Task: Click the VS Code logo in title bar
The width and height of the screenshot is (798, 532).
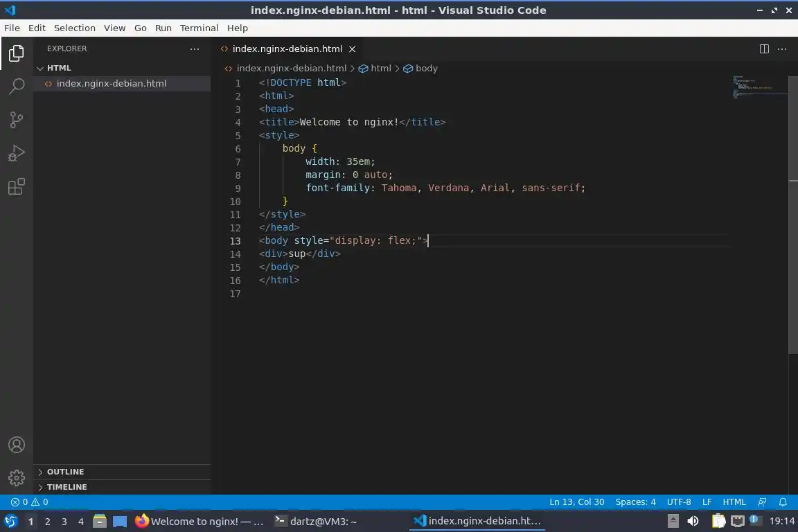Action: tap(10, 10)
